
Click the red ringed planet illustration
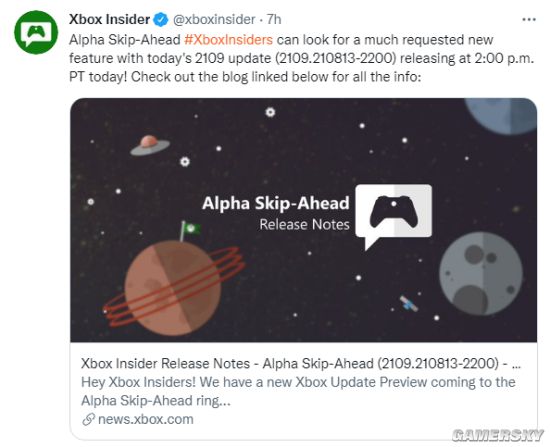pos(174,288)
